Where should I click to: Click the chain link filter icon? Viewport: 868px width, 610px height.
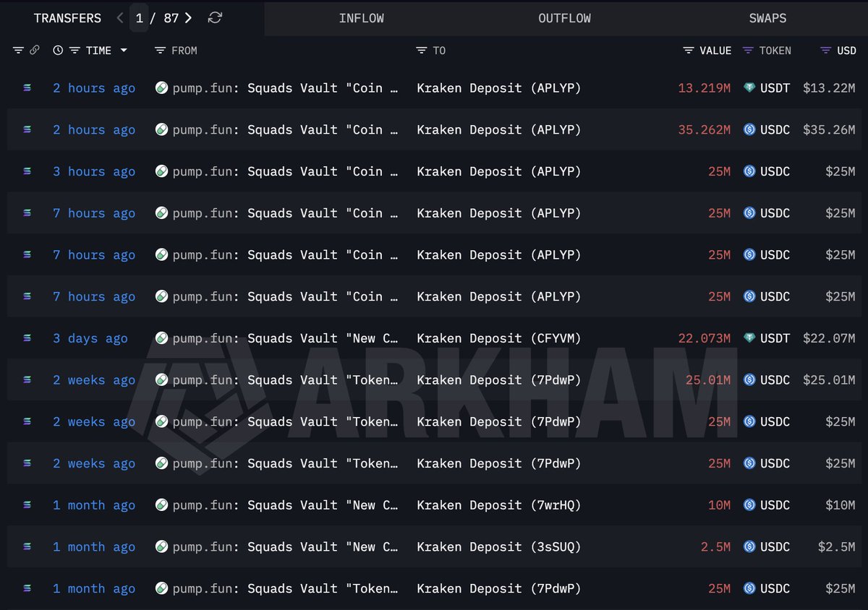[34, 51]
